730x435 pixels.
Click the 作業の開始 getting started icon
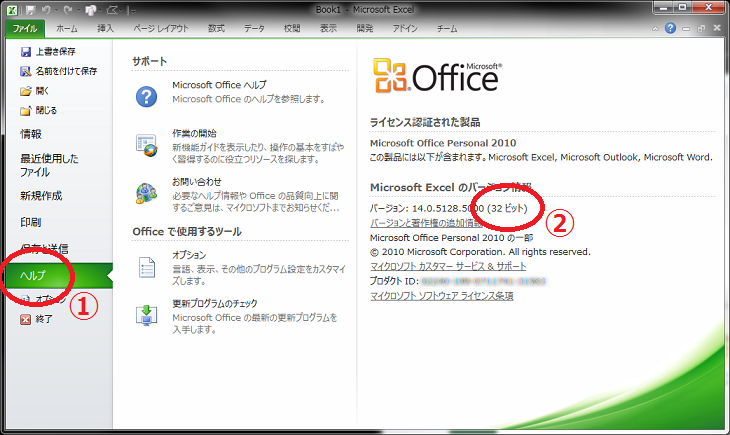tap(146, 145)
